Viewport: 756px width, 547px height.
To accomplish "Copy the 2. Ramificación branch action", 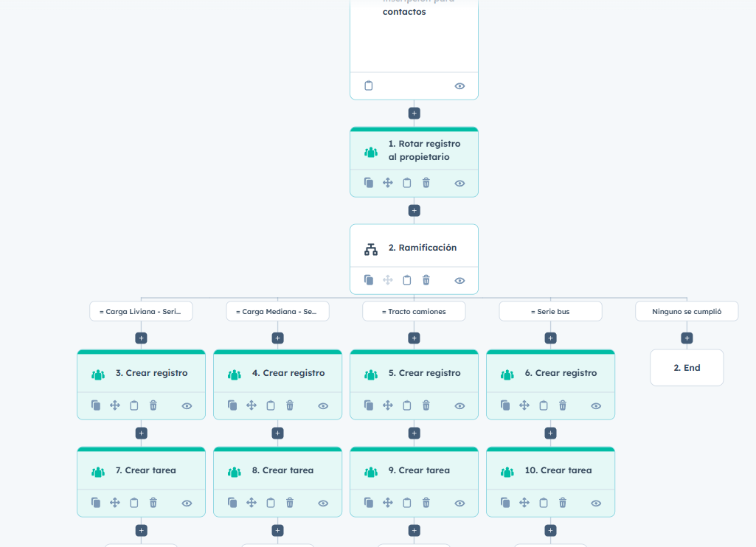I will pyautogui.click(x=369, y=280).
